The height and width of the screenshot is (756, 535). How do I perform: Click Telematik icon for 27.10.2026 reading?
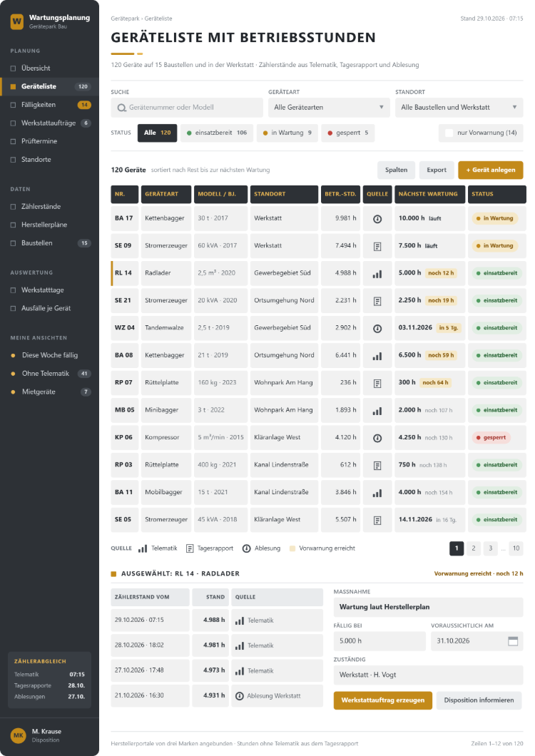[x=240, y=671]
